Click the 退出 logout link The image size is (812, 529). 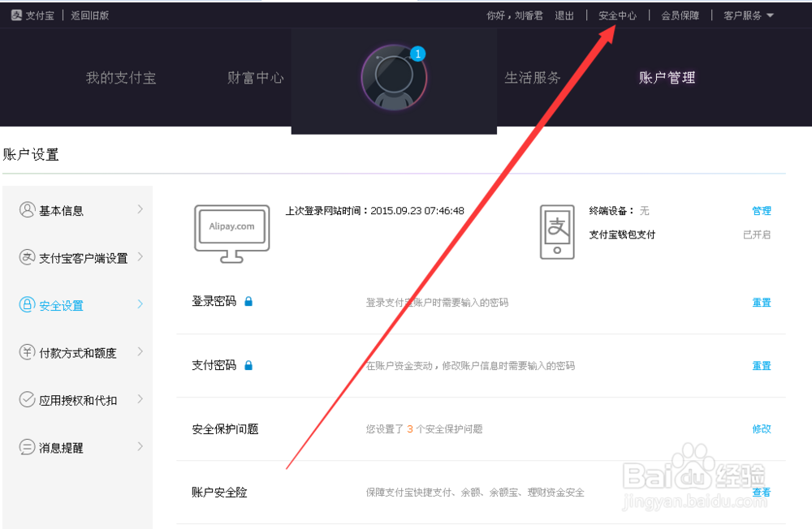[564, 15]
